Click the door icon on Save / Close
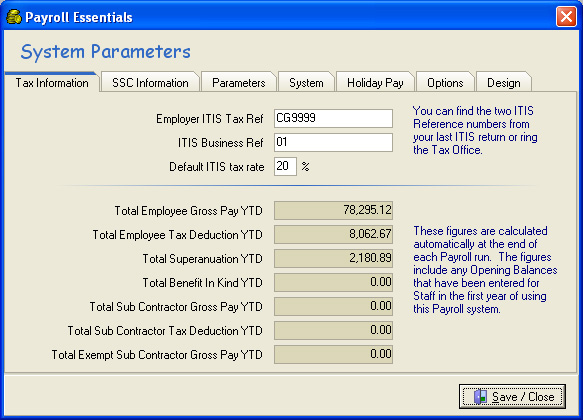The width and height of the screenshot is (583, 420). click(480, 397)
